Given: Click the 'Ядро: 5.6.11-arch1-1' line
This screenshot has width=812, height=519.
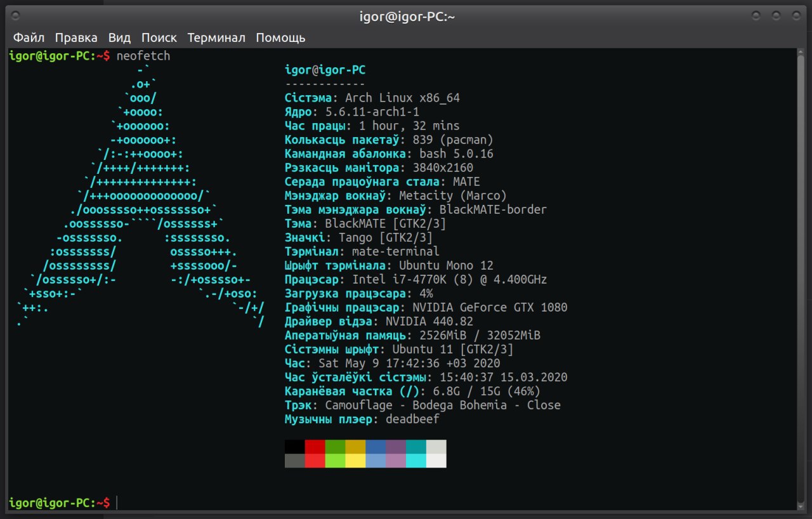Looking at the screenshot, I should pyautogui.click(x=352, y=112).
